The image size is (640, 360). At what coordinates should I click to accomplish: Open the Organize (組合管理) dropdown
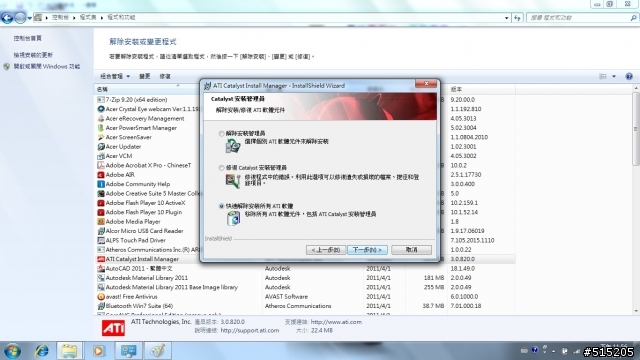tap(115, 76)
